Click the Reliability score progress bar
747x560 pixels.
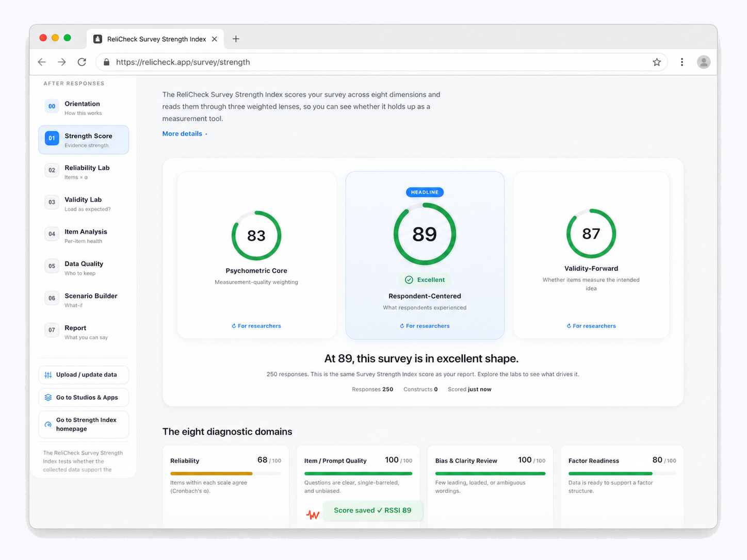[x=225, y=473]
